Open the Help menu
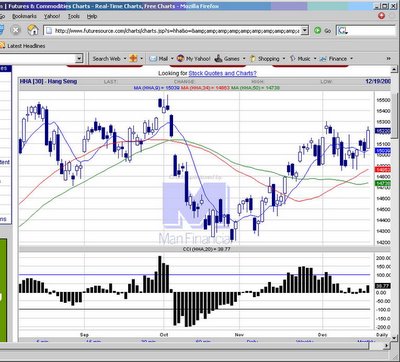Screen dimensions: 400x362 coord(92,16)
